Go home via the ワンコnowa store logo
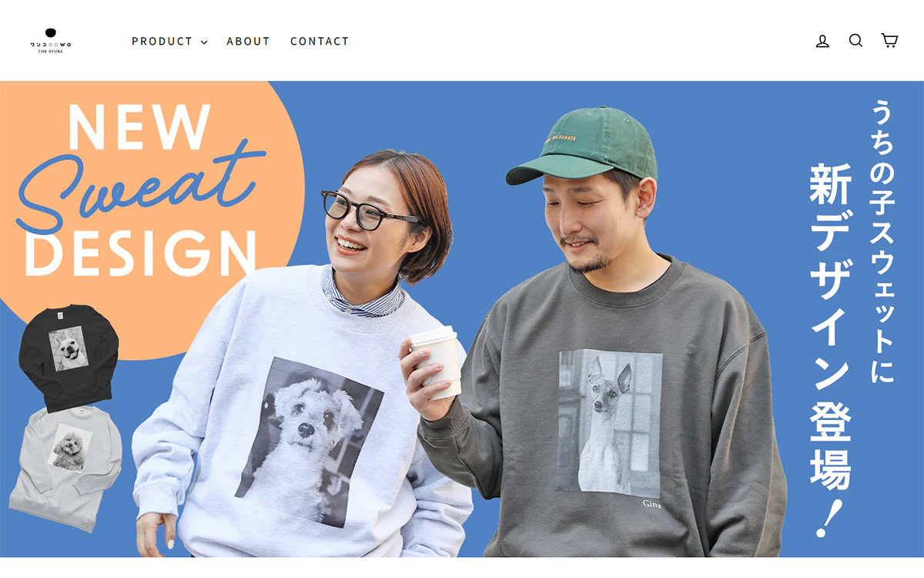 tap(51, 41)
